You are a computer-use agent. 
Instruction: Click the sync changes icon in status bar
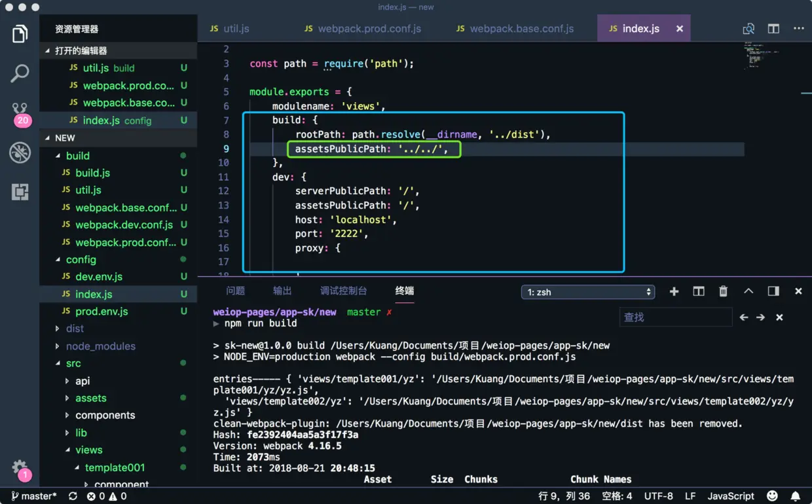click(73, 496)
